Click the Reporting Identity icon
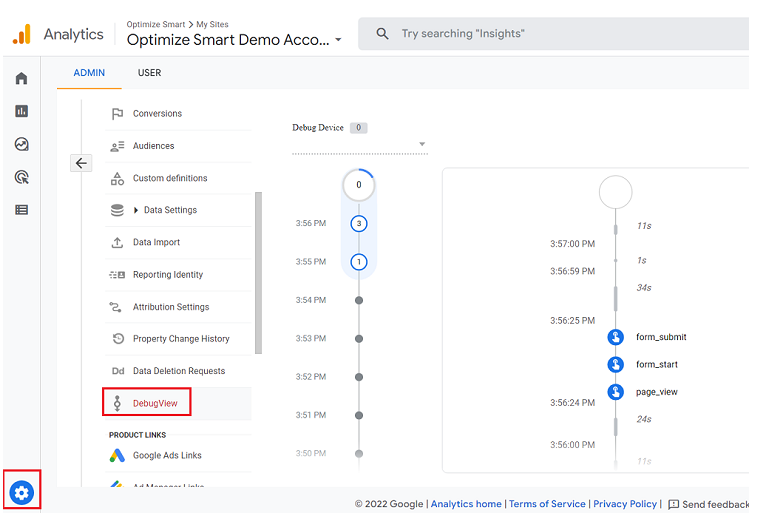Viewport: 759px width, 532px height. click(x=117, y=275)
